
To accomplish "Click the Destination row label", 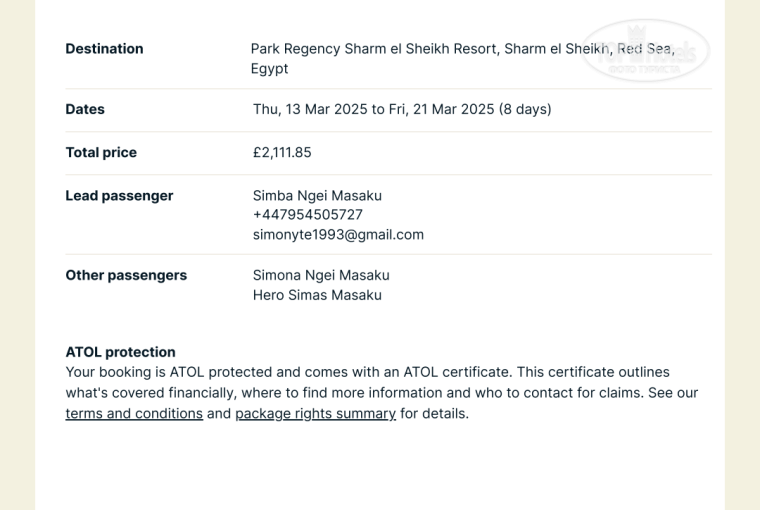I will coord(105,48).
